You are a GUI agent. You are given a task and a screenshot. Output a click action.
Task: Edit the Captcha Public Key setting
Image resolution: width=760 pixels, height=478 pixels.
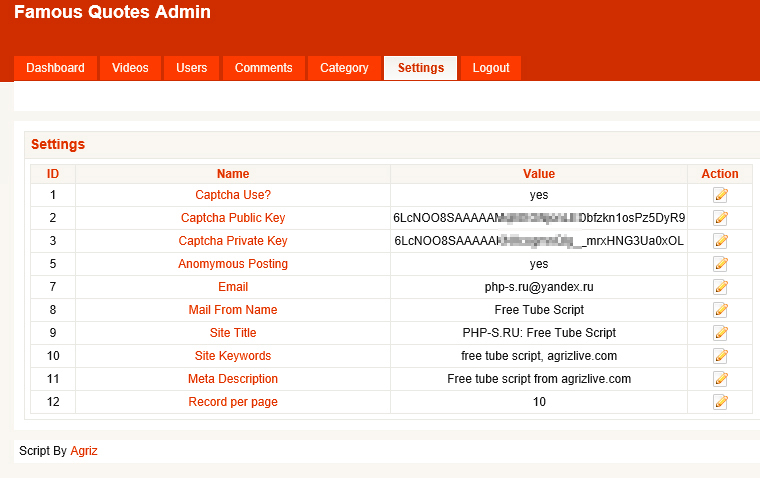click(x=720, y=218)
